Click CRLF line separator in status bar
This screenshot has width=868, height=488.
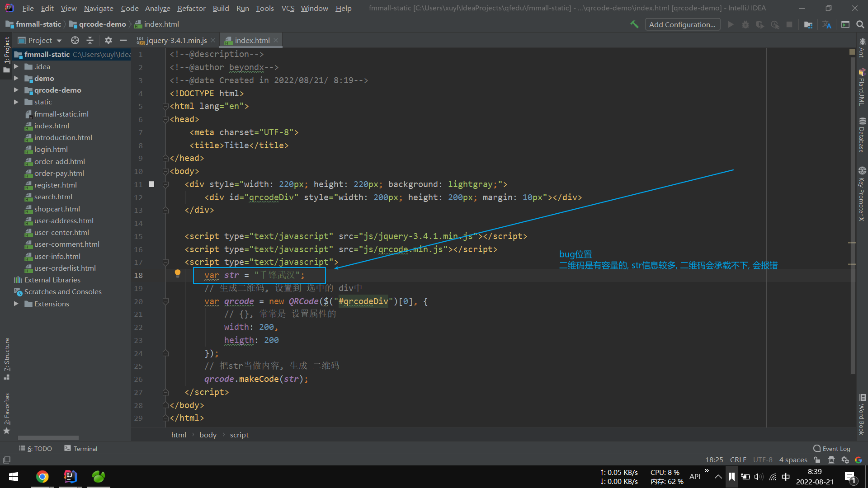coord(738,460)
